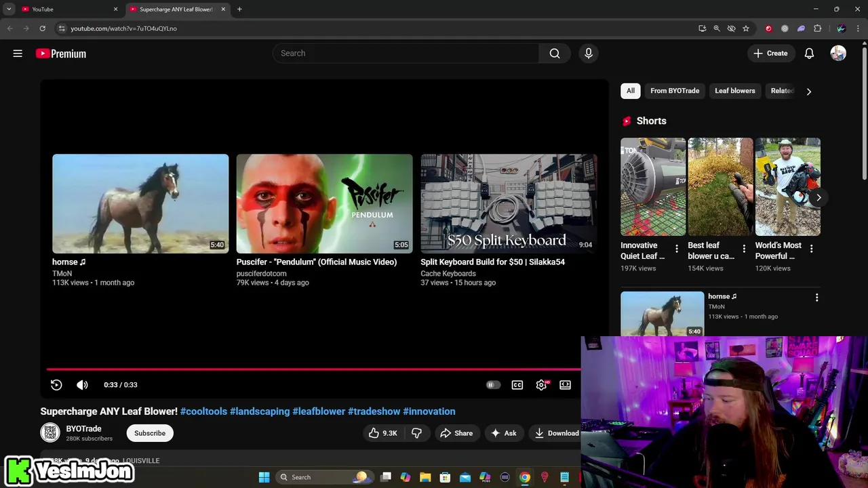Image resolution: width=868 pixels, height=488 pixels.
Task: Open options for World's Most Powerful short
Action: (x=811, y=249)
